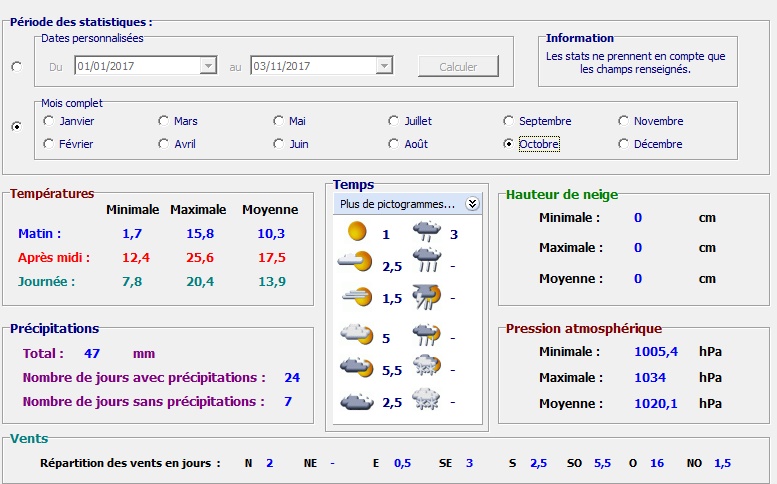
Task: Click the NO wind value 1,5
Action: tap(722, 463)
